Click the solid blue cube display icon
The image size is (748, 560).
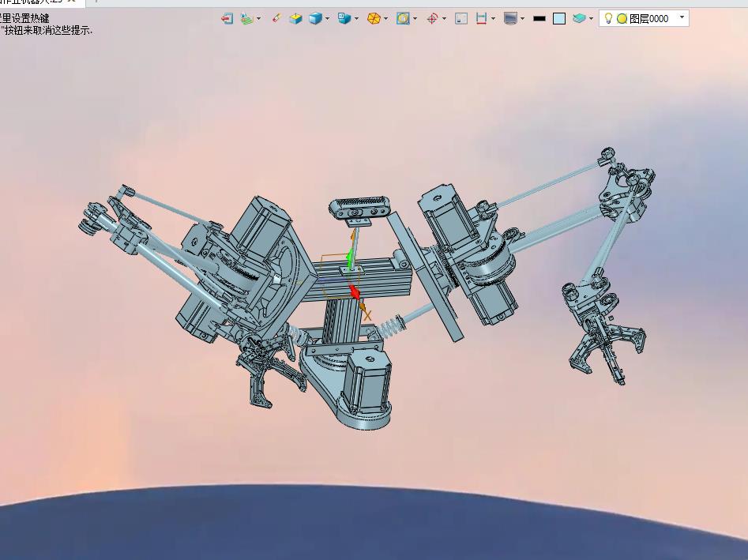pos(315,19)
